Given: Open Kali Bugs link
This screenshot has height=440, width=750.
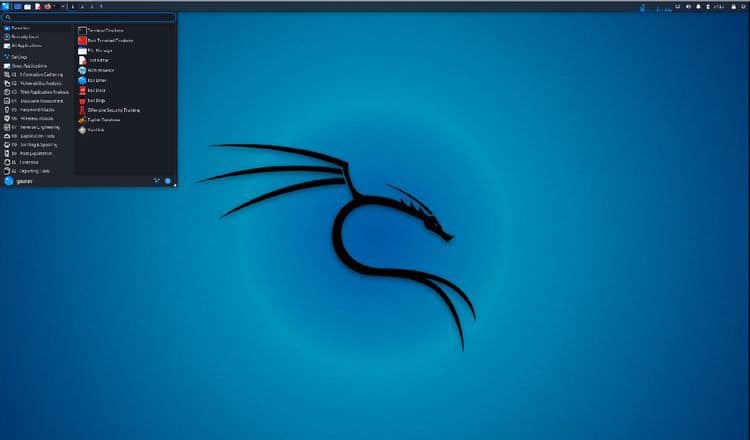Looking at the screenshot, I should pos(98,100).
